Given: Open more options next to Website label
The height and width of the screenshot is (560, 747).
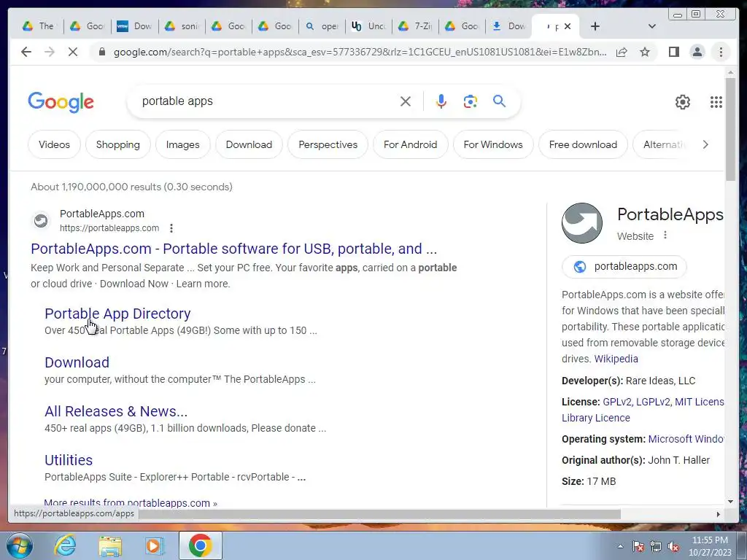Looking at the screenshot, I should 665,236.
